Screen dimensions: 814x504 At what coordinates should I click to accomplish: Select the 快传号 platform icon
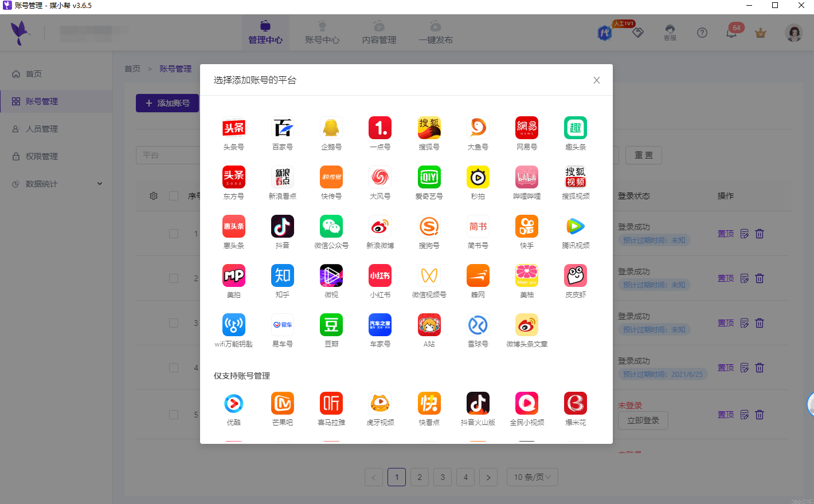click(331, 177)
